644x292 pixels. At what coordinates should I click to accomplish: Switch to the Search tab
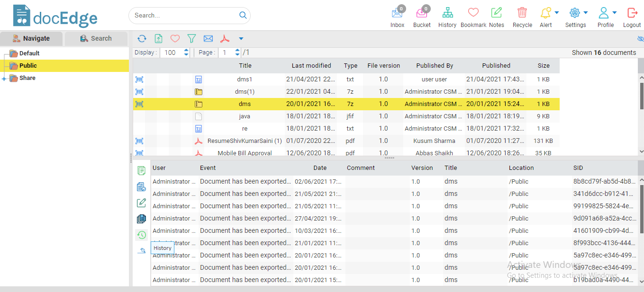tap(96, 38)
